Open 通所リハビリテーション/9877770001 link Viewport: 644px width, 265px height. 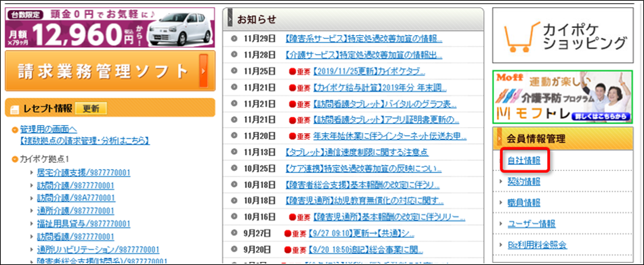pos(98,250)
